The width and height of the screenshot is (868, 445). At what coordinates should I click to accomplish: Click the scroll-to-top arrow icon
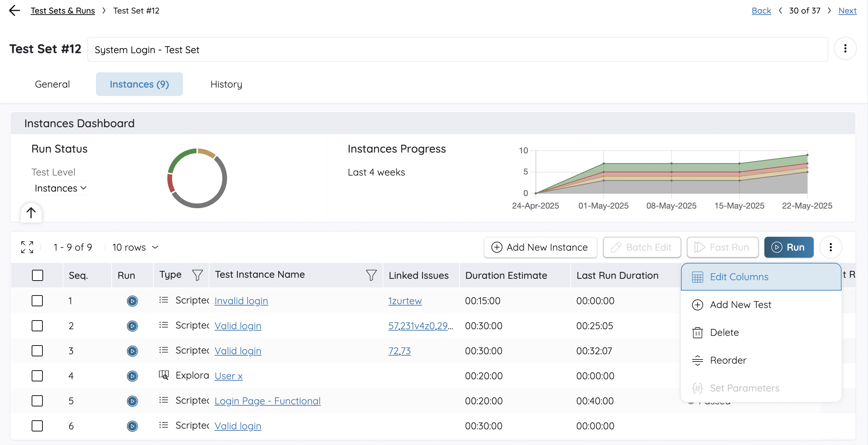click(x=31, y=212)
